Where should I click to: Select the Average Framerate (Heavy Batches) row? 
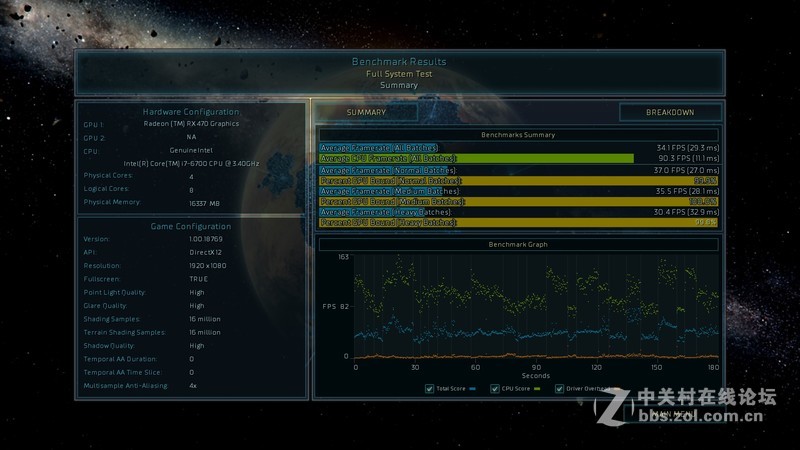click(519, 212)
